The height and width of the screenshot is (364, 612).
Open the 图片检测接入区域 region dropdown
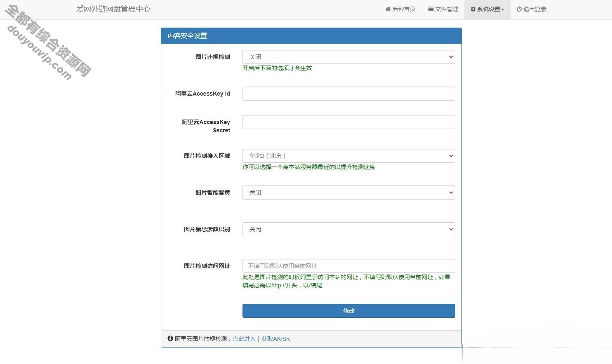[348, 156]
